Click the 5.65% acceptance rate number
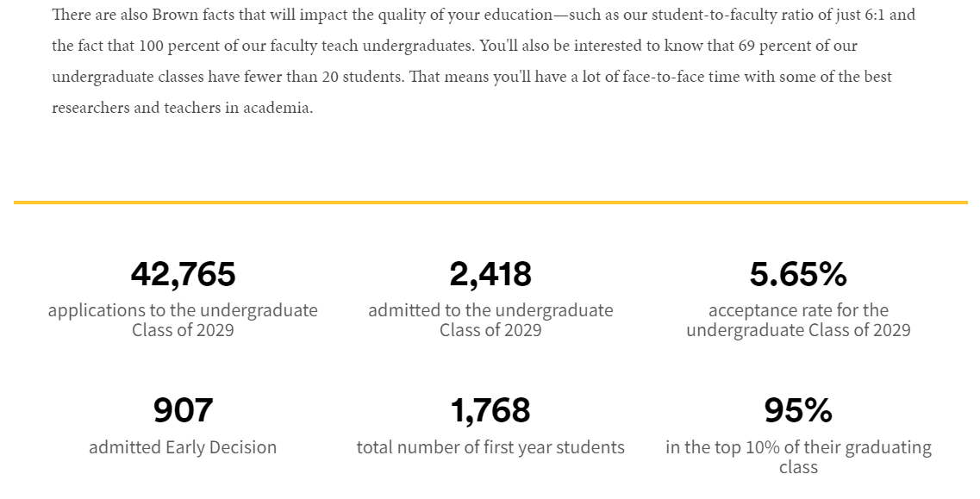 pos(798,274)
